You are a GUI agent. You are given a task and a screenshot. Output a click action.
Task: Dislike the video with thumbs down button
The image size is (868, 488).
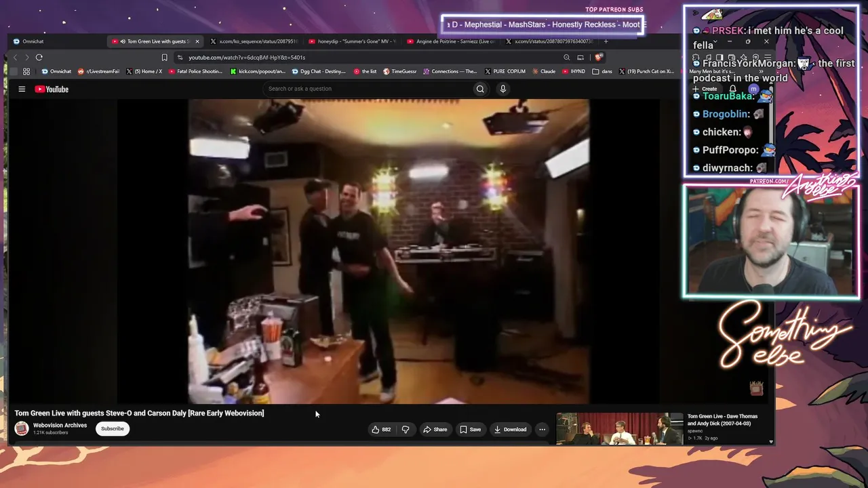(406, 429)
